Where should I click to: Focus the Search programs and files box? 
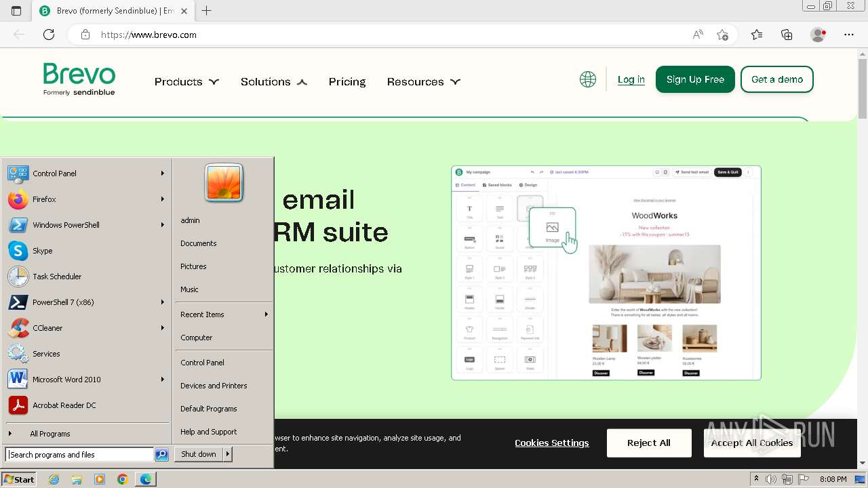click(80, 455)
